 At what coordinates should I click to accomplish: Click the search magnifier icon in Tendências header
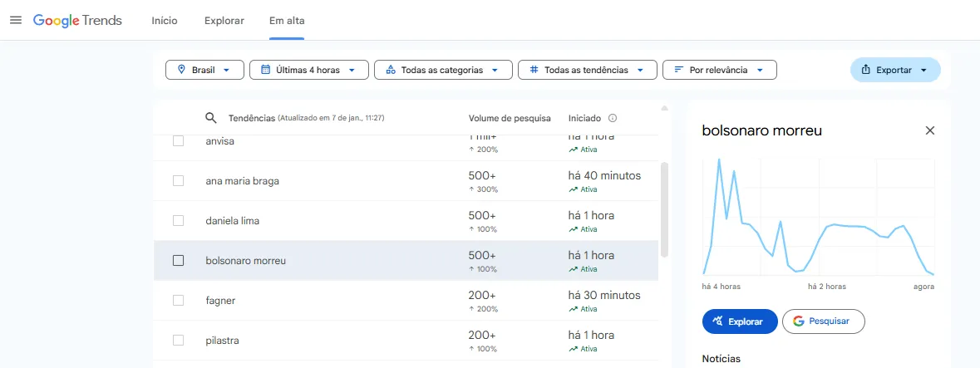(x=211, y=118)
